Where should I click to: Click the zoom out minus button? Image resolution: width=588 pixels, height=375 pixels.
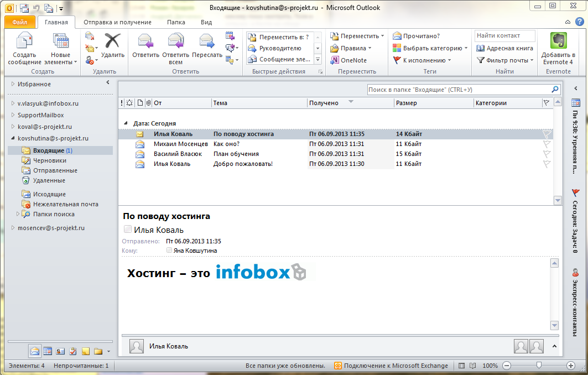[507, 365]
